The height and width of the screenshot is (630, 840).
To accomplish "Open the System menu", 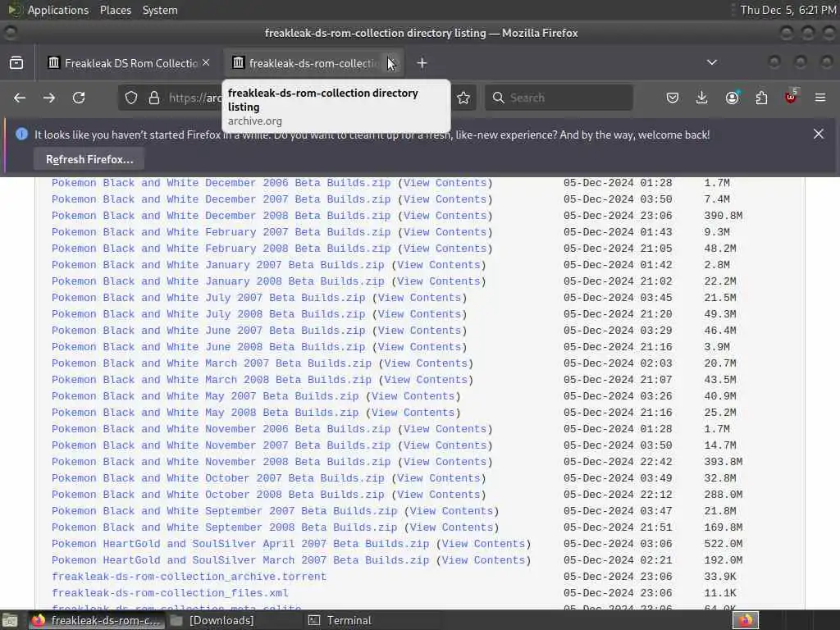I will pos(160,10).
